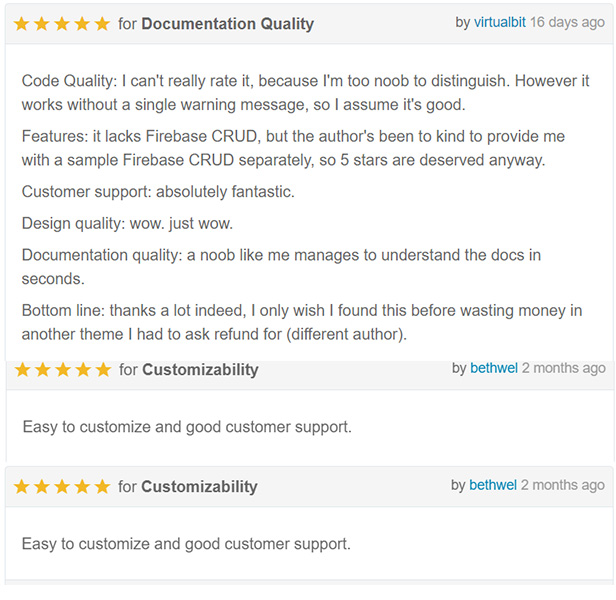The width and height of the screenshot is (616, 600).
Task: Click Customizability label in upper bethwel review
Action: tap(200, 370)
